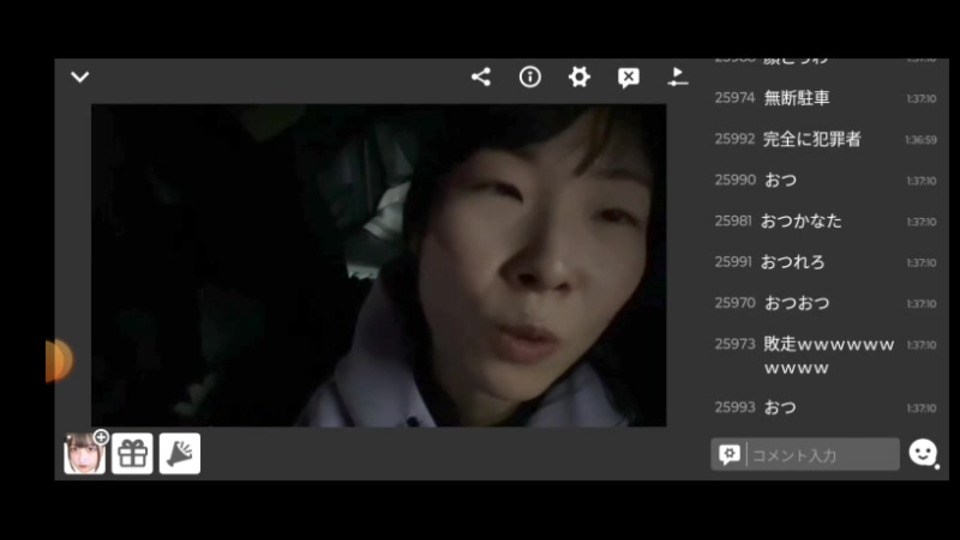
Task: Follow the streamer via avatar thumbnail
Action: coord(85,453)
